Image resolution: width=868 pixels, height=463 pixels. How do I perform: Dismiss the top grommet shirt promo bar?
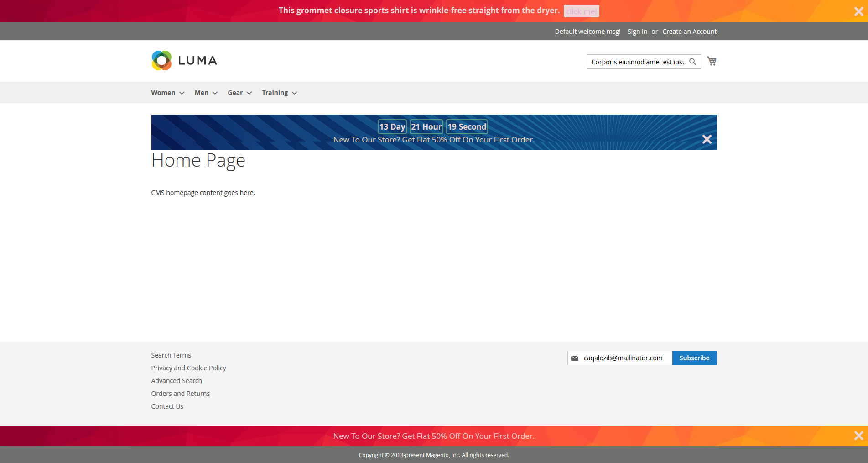[x=858, y=11]
